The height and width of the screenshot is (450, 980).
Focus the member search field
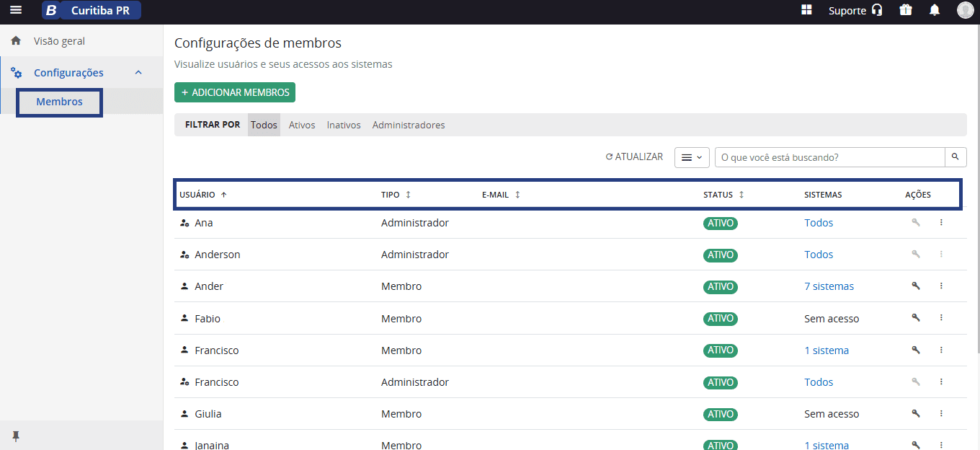point(829,157)
